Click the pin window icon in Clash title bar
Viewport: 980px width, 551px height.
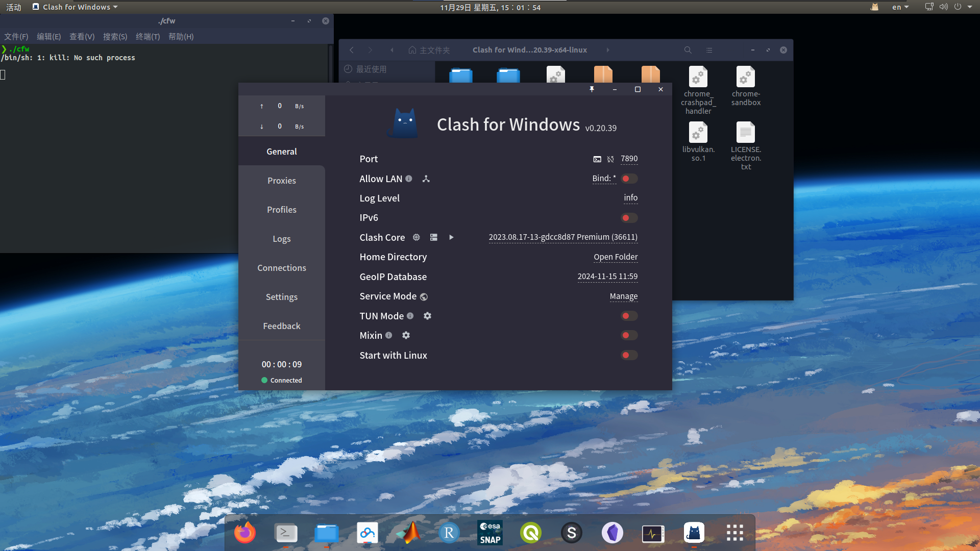tap(592, 89)
